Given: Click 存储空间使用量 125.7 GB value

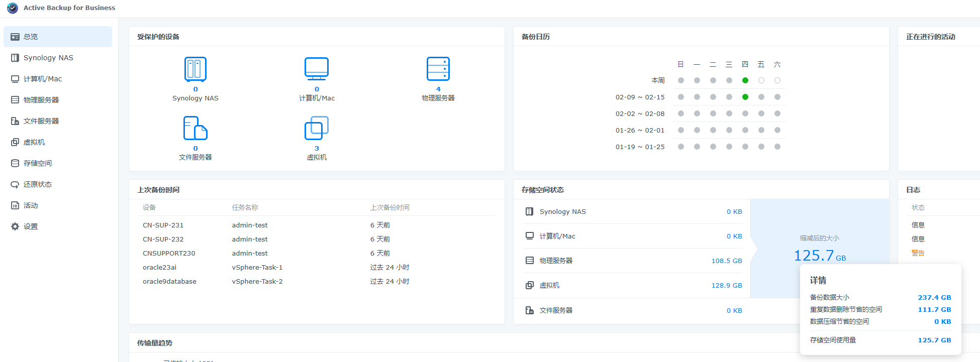Looking at the screenshot, I should click(934, 340).
